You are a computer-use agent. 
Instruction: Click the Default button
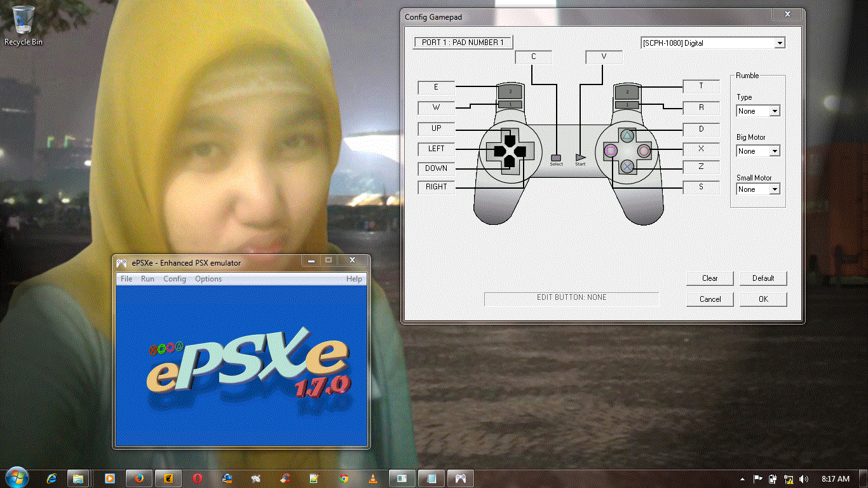point(763,278)
